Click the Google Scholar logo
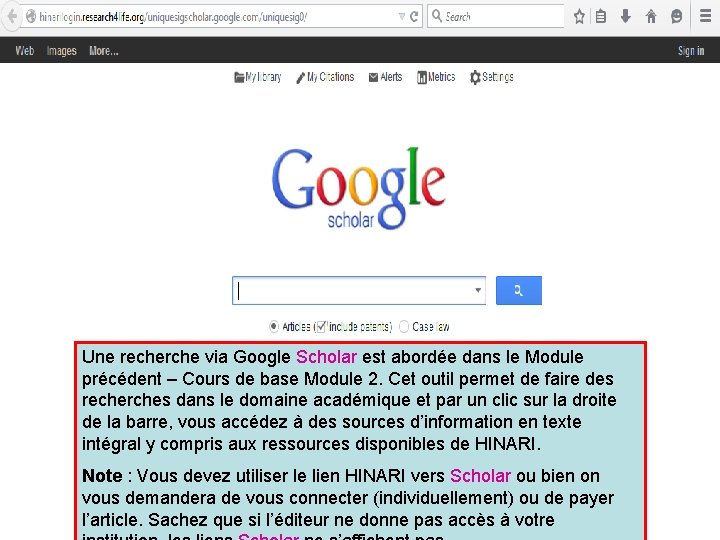Viewport: 720px width, 540px height. 358,188
